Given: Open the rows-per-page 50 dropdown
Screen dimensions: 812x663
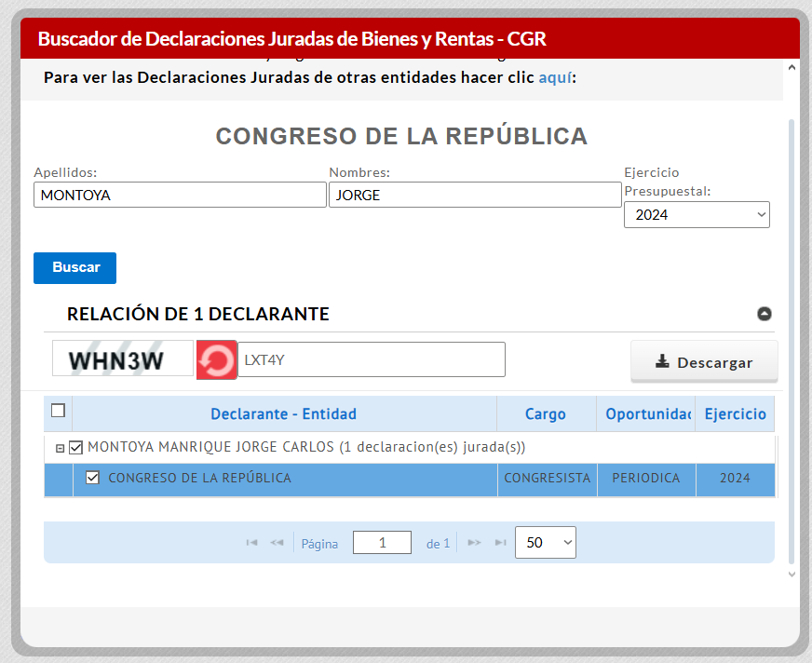Looking at the screenshot, I should 546,543.
